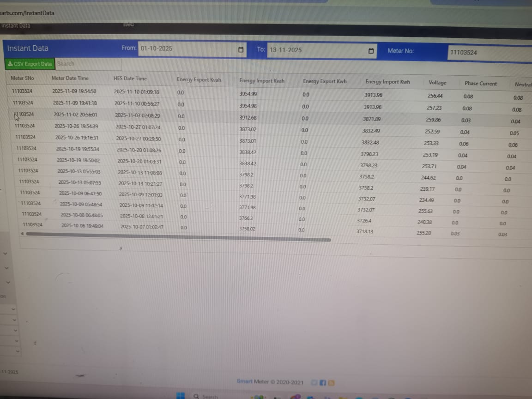Select meter date 2025-10-26 19:54:39 cell

76,126
